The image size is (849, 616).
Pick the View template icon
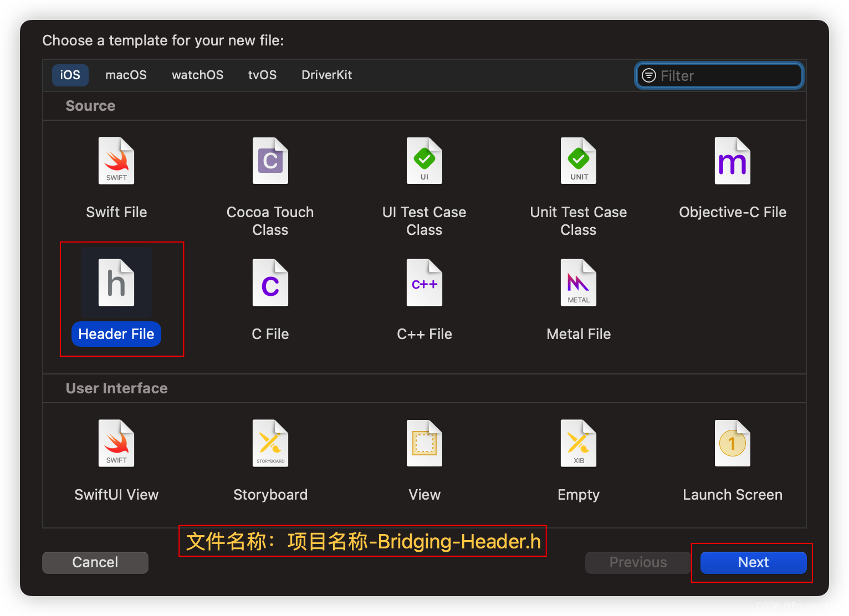(x=424, y=443)
